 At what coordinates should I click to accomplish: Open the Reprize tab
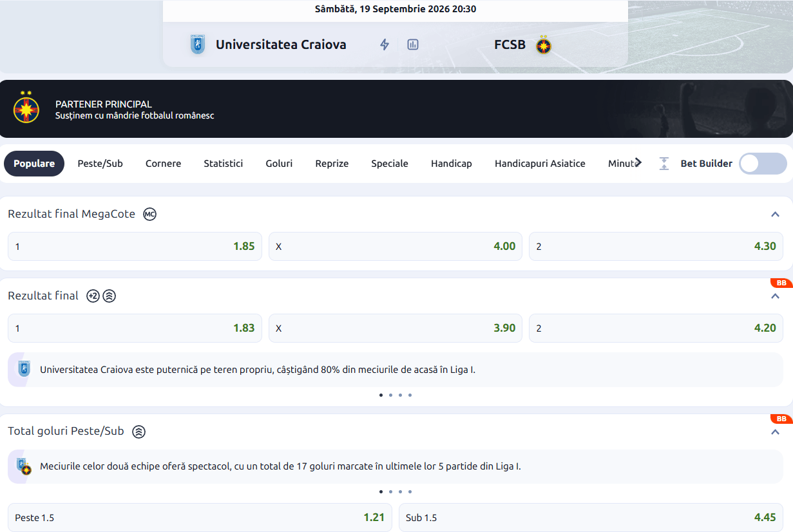tap(332, 164)
